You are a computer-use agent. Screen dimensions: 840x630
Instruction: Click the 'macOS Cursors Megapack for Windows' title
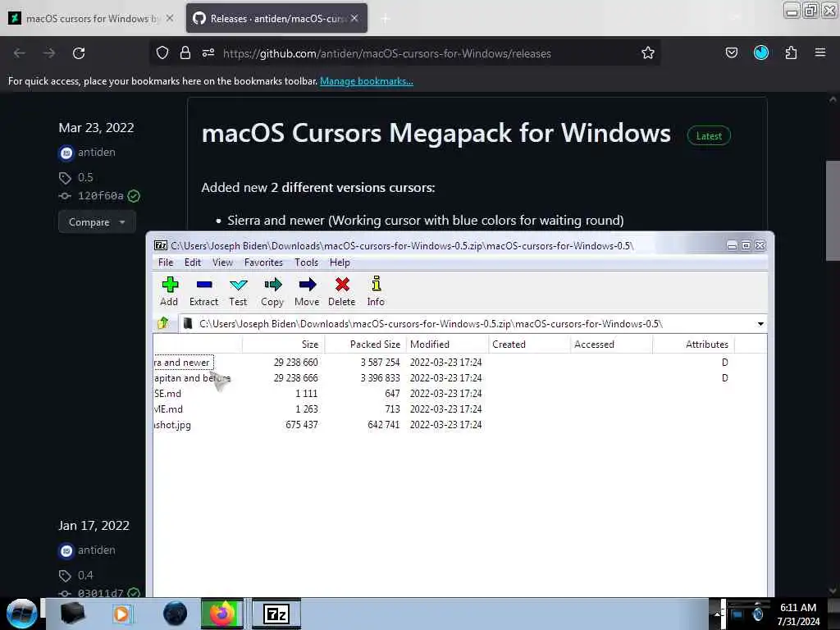coord(436,133)
